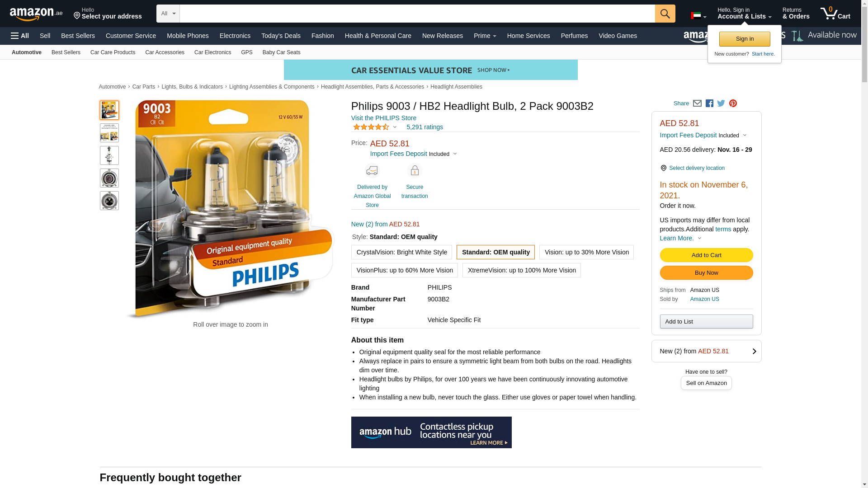This screenshot has height=488, width=868.
Task: Go to Amazon.ae home logo
Action: point(36,14)
